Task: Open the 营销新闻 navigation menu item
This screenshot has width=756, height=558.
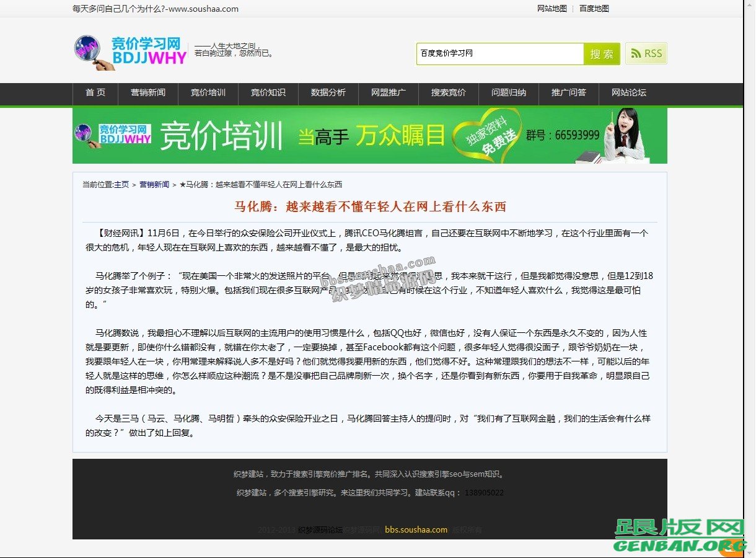Action: [x=147, y=94]
